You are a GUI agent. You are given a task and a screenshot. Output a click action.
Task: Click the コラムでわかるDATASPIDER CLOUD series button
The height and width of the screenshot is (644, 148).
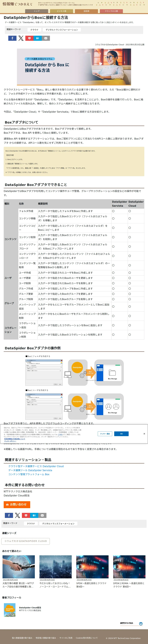(26, 541)
